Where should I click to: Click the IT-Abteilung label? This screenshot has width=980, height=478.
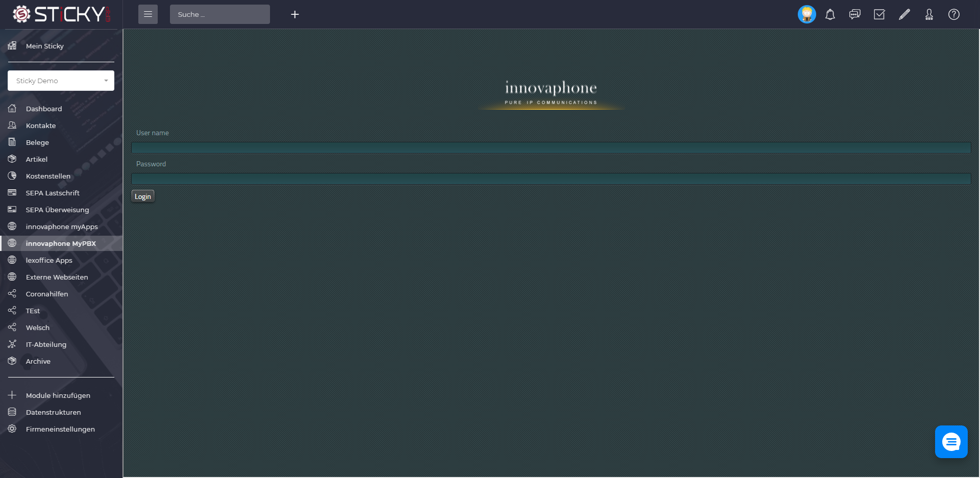pos(46,344)
